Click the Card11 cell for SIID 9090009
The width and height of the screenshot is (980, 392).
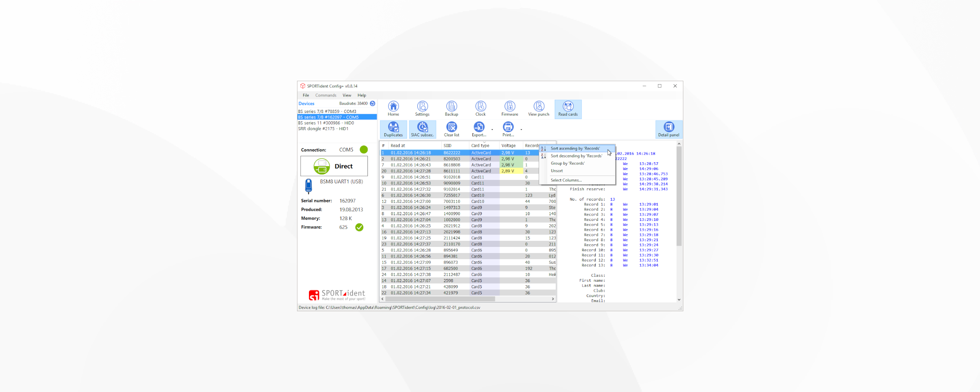tap(484, 183)
